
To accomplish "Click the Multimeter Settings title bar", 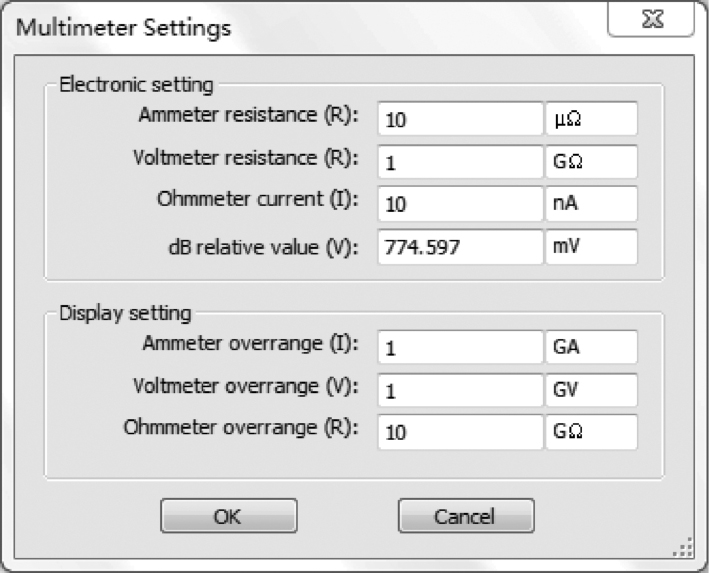I will coord(300,27).
